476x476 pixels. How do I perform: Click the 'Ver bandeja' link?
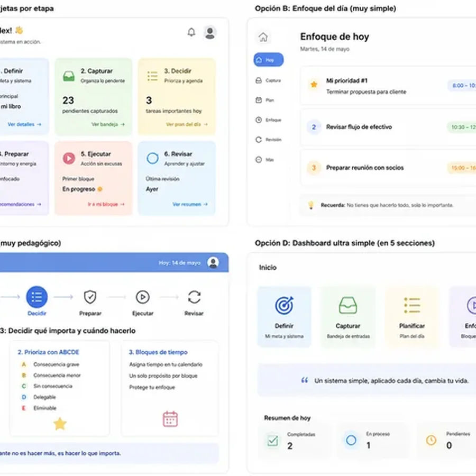click(108, 124)
